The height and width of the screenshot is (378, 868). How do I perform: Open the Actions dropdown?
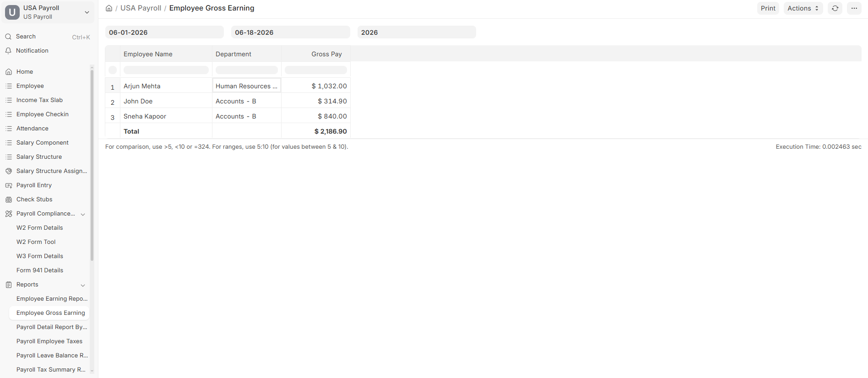(803, 8)
